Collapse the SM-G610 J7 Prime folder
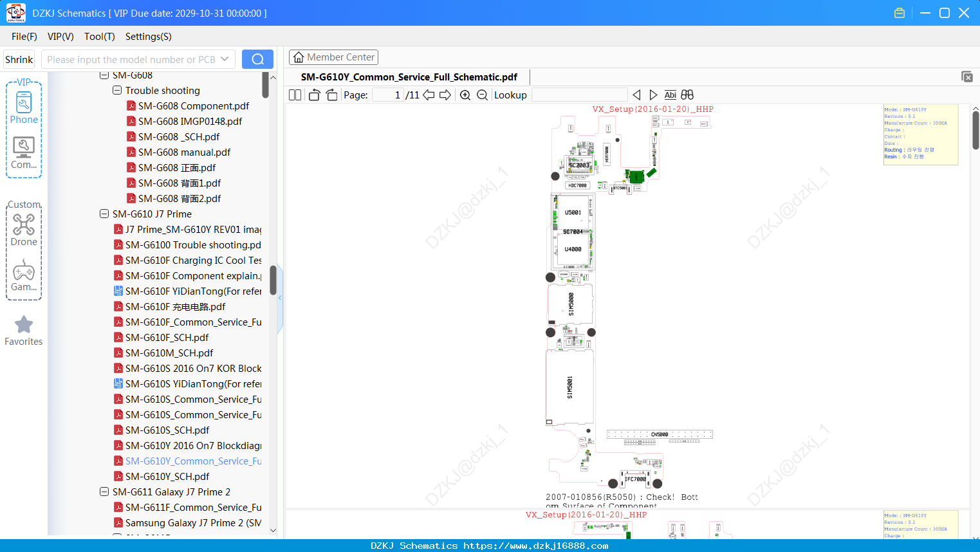This screenshot has height=552, width=980. [104, 214]
